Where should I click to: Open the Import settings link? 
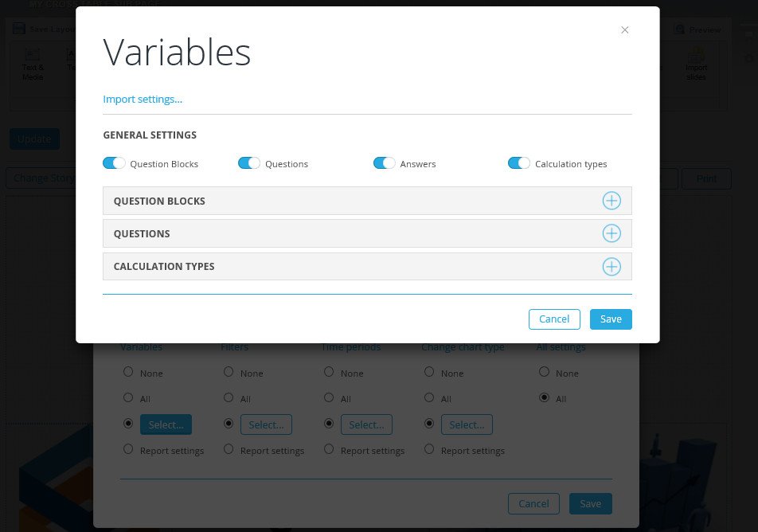pos(143,99)
